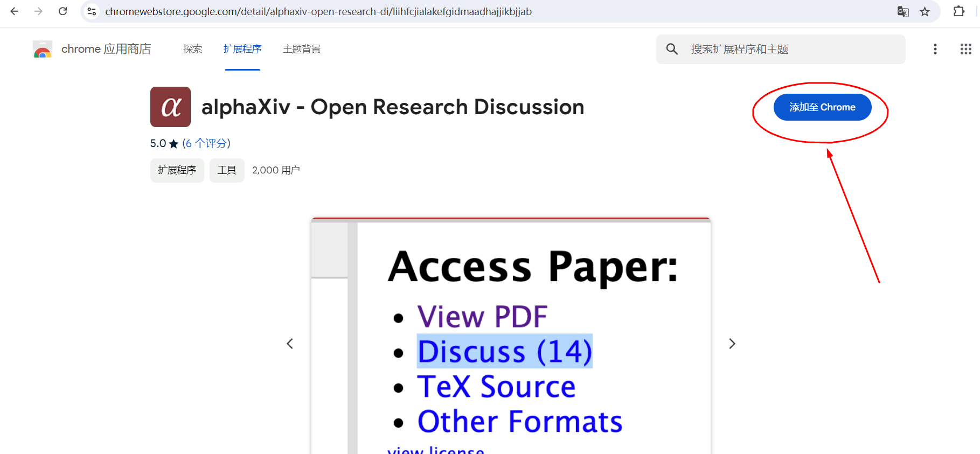Open the 主题背景 tab

point(302,49)
